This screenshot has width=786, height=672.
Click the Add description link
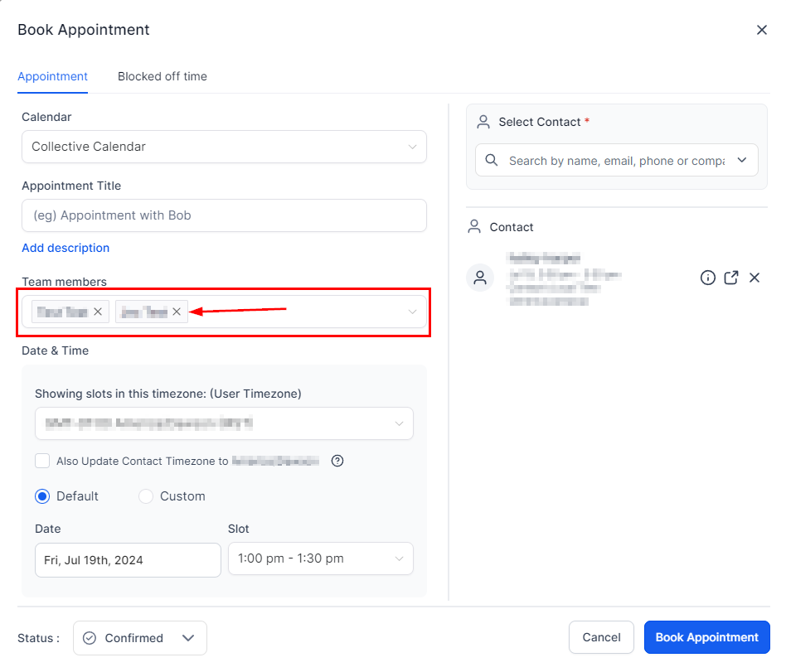click(x=65, y=248)
